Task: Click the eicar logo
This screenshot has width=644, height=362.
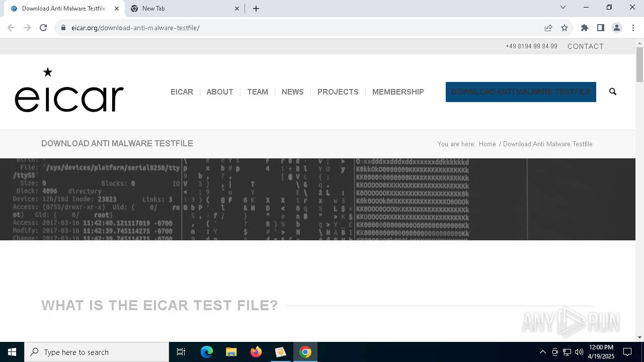Action: (69, 90)
